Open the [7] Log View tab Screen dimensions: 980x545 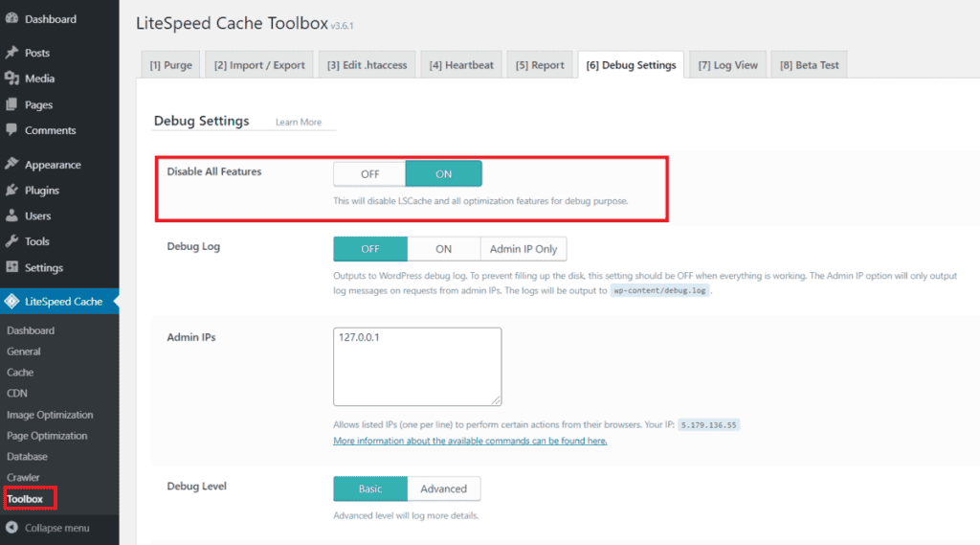click(727, 64)
